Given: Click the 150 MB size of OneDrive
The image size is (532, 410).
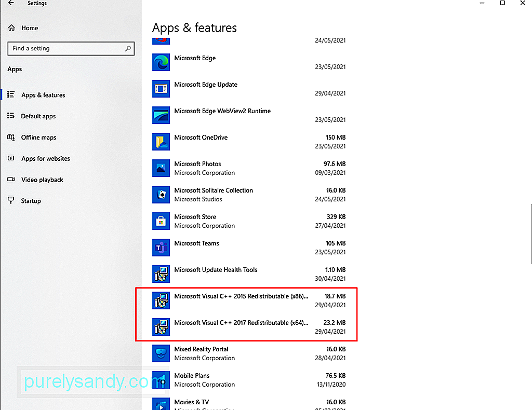Looking at the screenshot, I should (x=336, y=137).
